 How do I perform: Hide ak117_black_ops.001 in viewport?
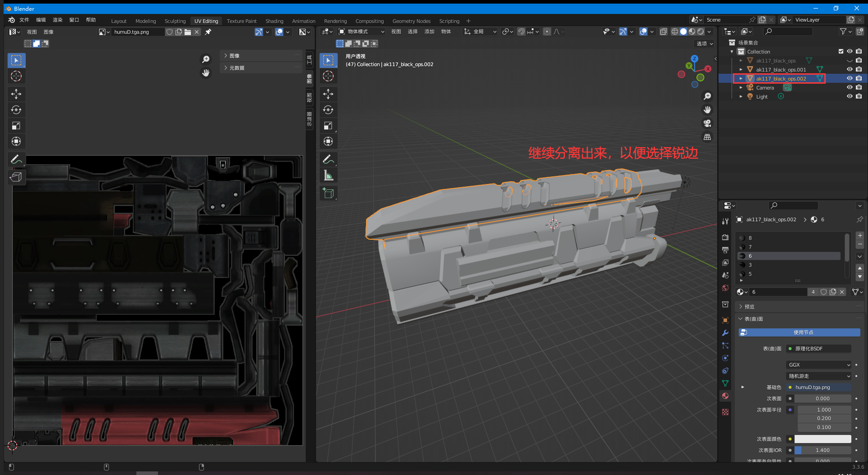[850, 69]
